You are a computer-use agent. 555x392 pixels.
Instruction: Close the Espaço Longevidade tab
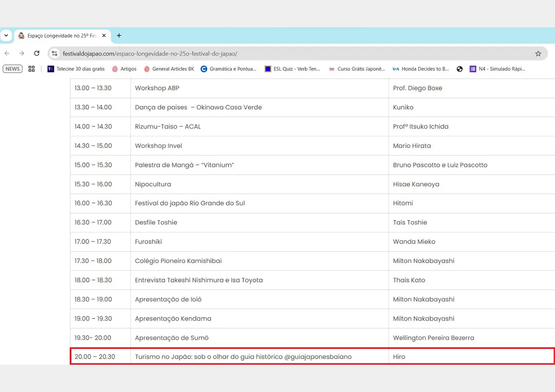[x=104, y=36]
